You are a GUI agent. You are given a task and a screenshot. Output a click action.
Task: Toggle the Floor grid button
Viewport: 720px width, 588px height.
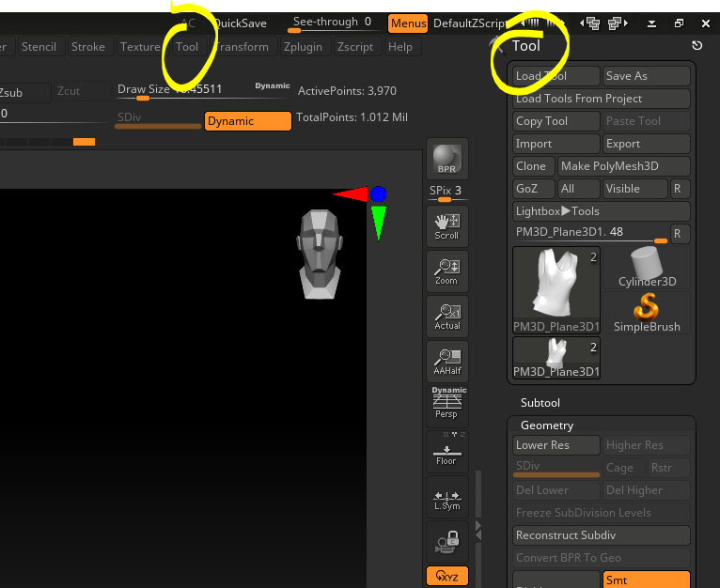446,451
